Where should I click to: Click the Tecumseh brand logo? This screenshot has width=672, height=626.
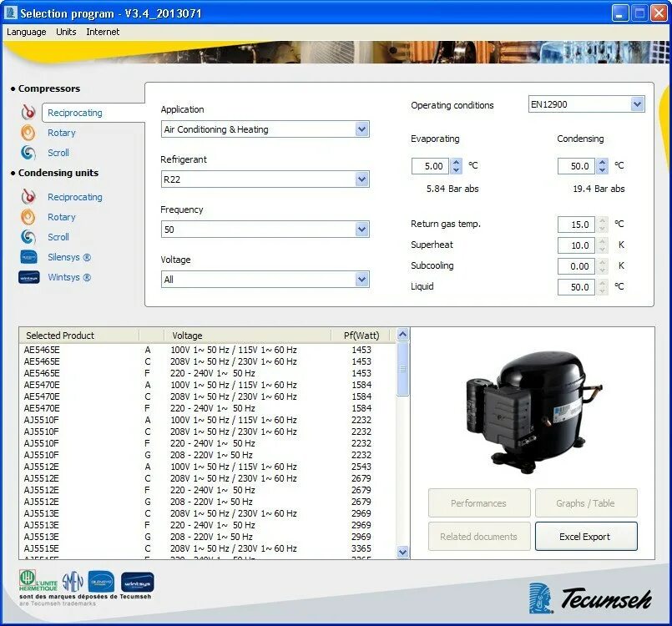click(x=590, y=598)
